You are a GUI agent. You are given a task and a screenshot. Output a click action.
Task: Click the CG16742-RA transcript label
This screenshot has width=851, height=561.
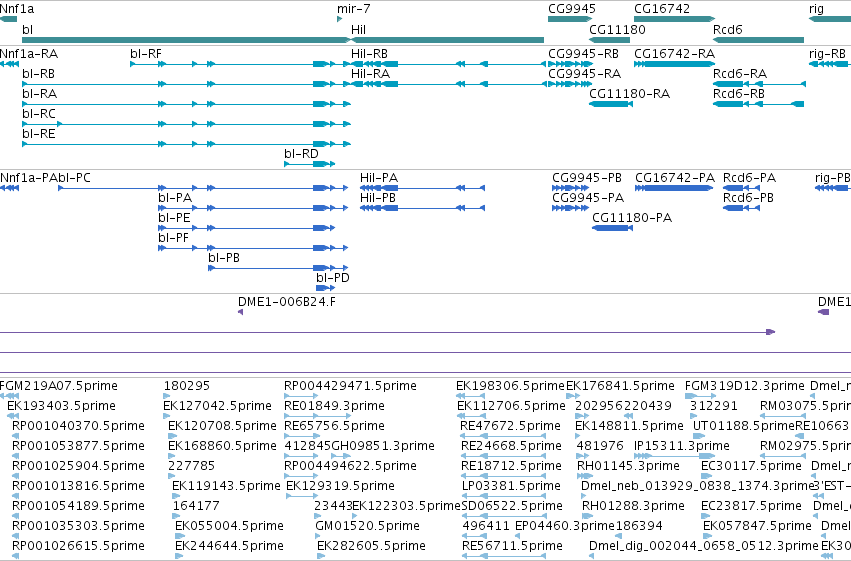click(675, 54)
